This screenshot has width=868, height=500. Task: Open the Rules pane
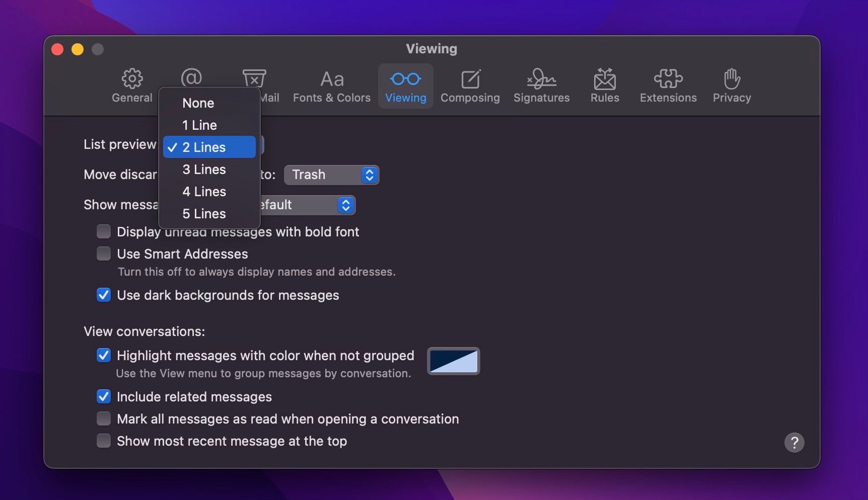point(604,86)
